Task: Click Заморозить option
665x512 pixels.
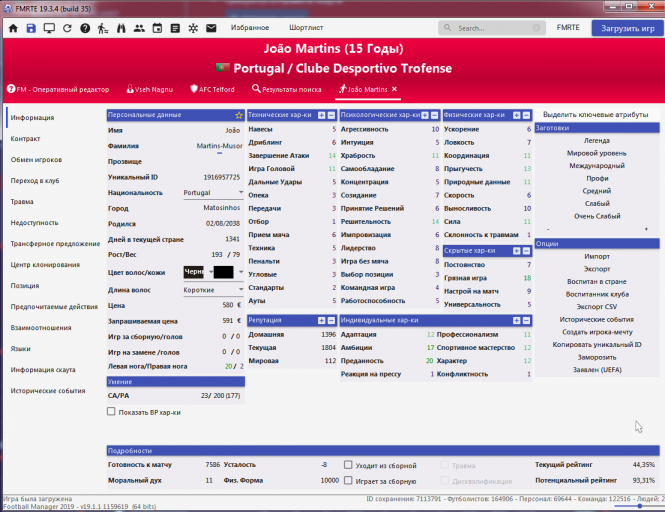Action: (597, 357)
